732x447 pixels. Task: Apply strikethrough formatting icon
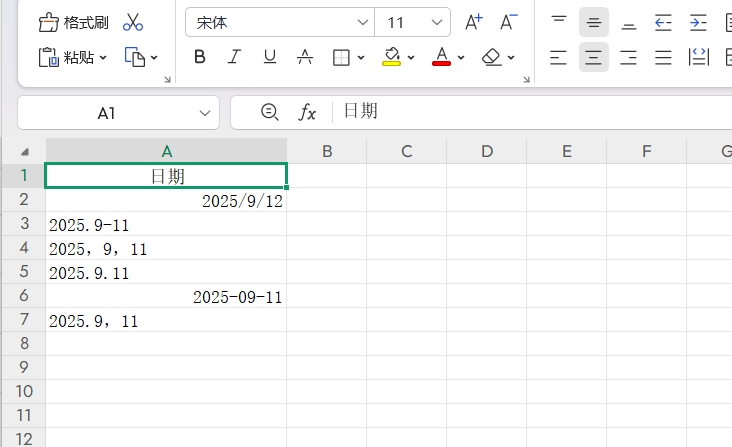point(305,57)
